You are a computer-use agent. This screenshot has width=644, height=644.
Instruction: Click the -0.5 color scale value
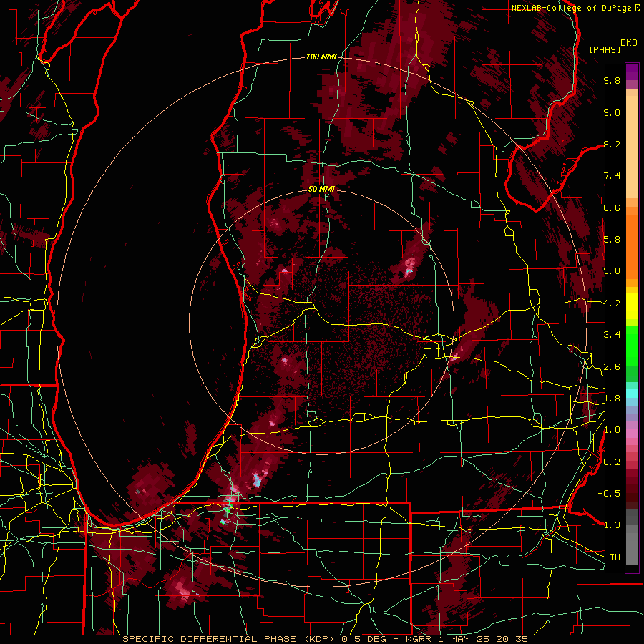pos(609,494)
